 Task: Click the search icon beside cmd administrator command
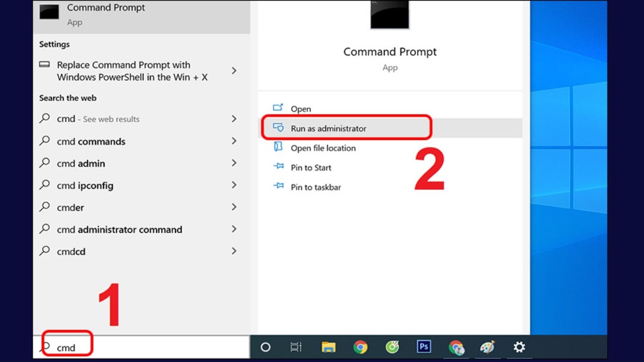(45, 228)
